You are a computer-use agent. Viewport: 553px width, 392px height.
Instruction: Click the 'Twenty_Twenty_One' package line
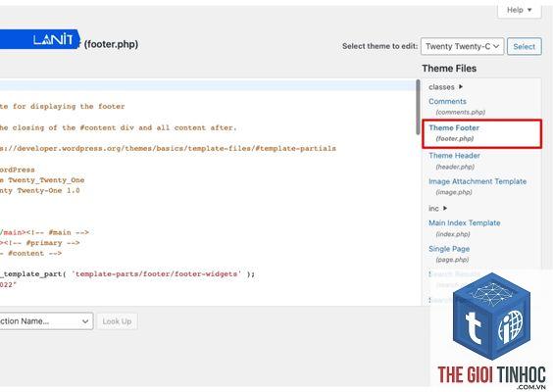coord(42,180)
